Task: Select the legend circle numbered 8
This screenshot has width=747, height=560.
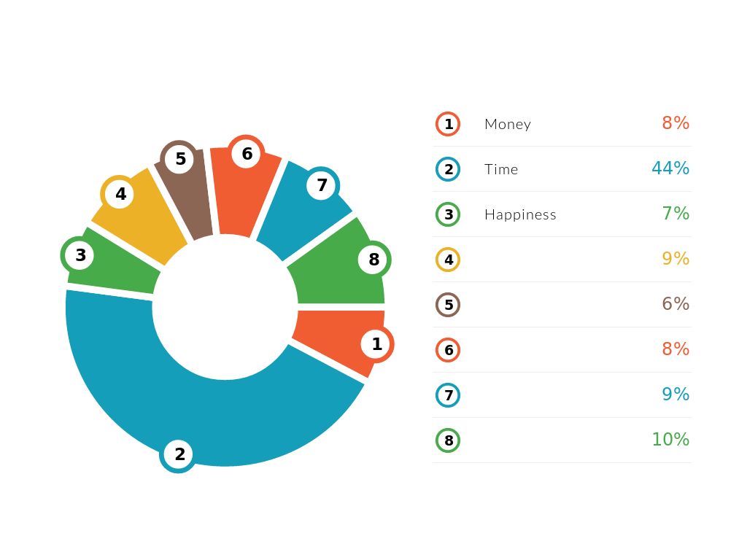Action: [448, 440]
